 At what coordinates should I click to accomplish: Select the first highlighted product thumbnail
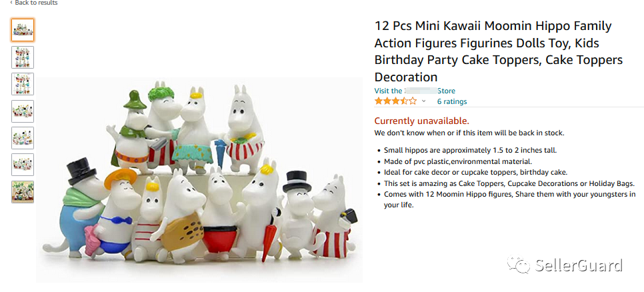click(23, 30)
